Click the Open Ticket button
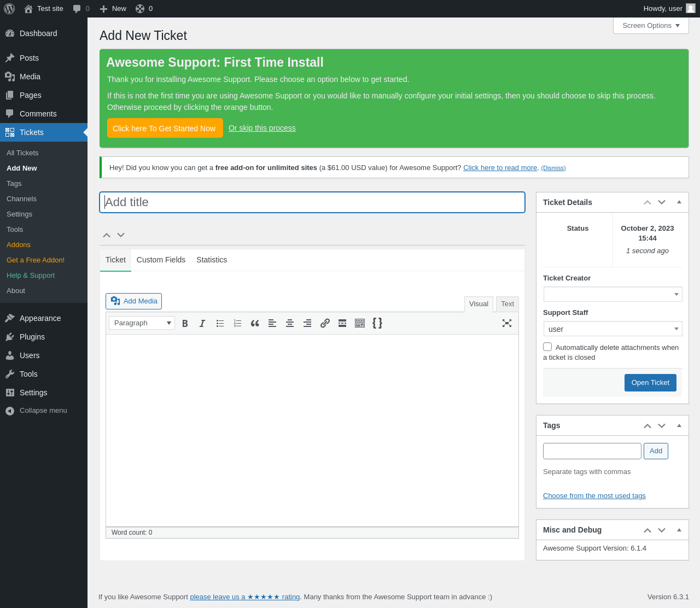 coord(650,383)
